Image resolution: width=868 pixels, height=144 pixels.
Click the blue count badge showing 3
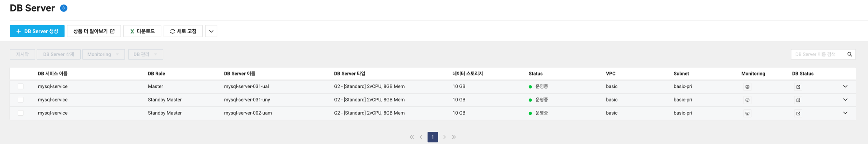pyautogui.click(x=63, y=8)
